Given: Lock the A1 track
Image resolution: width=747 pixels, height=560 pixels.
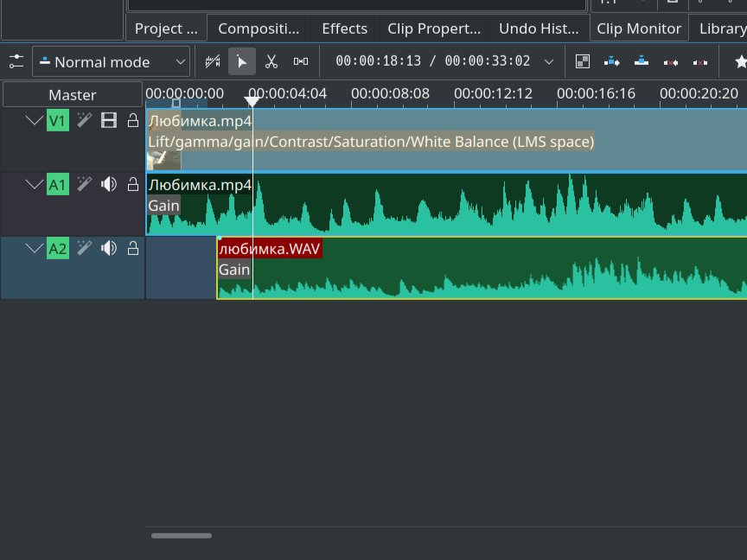Looking at the screenshot, I should (x=133, y=184).
